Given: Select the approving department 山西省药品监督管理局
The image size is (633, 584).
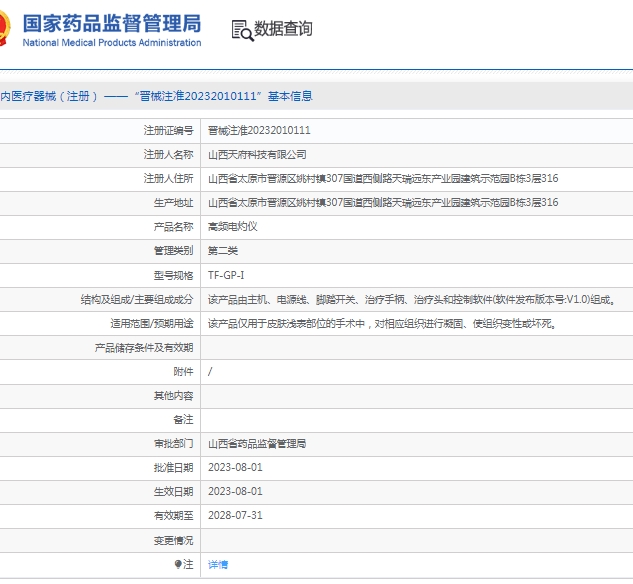Looking at the screenshot, I should point(257,444).
